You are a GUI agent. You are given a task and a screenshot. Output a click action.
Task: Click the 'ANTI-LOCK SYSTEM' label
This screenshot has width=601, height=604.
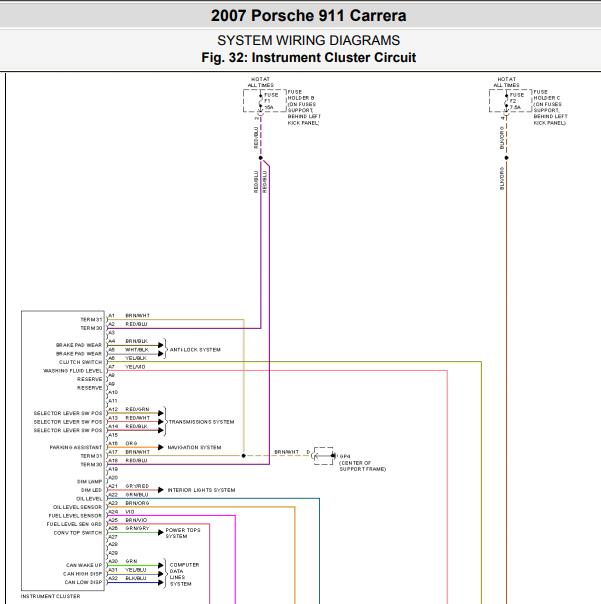(x=195, y=350)
